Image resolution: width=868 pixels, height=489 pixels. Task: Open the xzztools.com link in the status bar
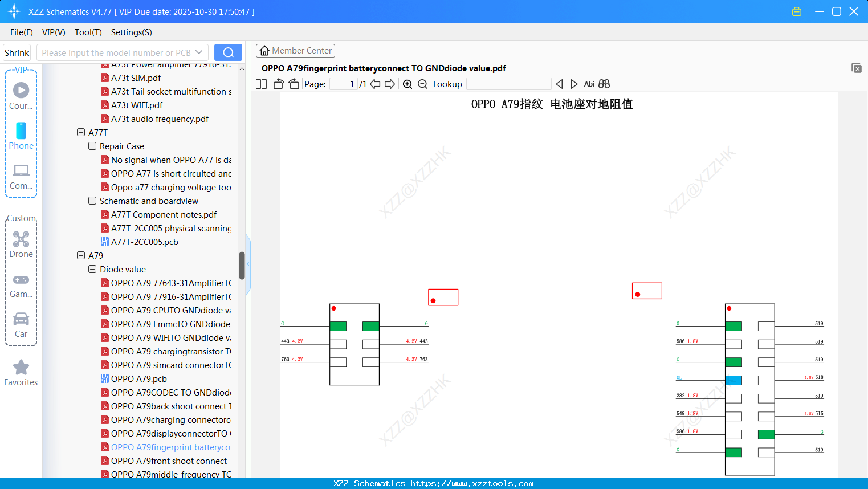point(472,483)
